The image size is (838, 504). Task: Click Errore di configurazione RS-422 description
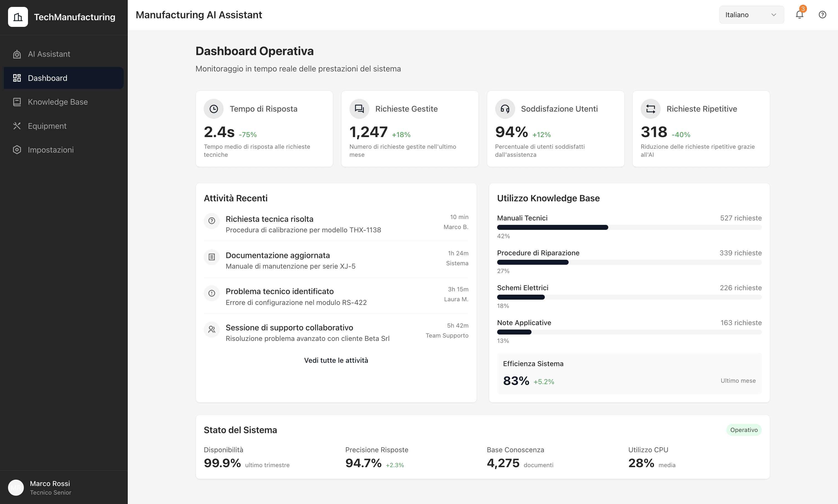click(296, 302)
